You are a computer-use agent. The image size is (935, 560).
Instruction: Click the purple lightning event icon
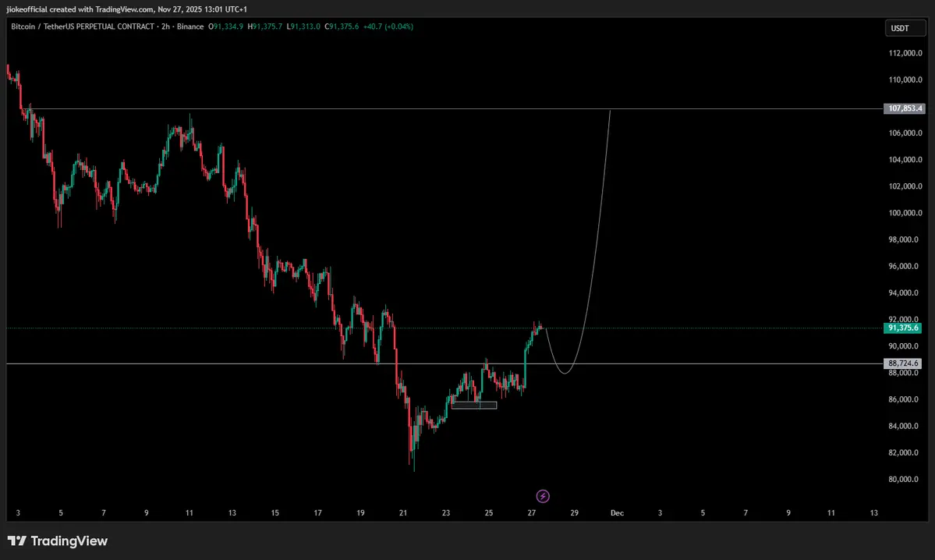pyautogui.click(x=543, y=496)
